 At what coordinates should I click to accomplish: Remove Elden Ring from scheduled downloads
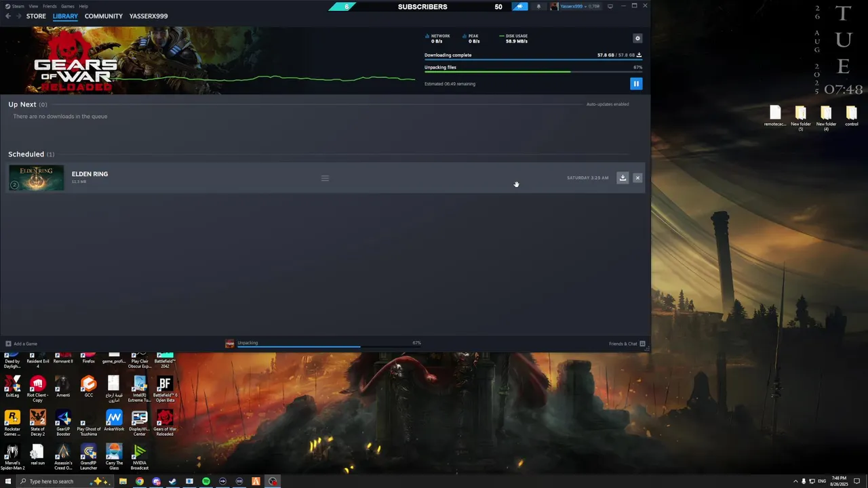point(637,178)
